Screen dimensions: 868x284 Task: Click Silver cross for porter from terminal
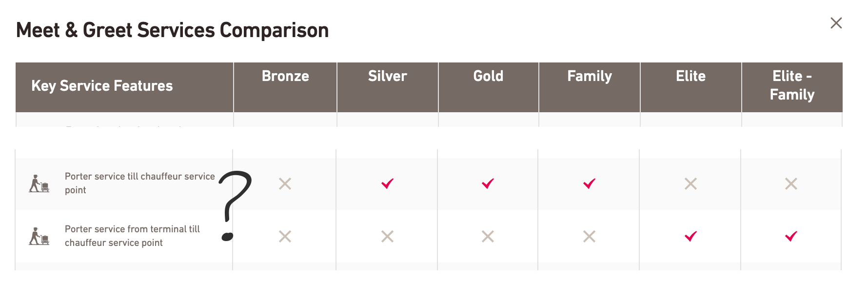click(387, 236)
